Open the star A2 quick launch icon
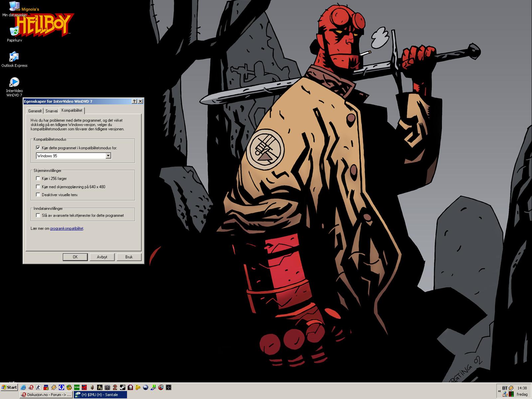The width and height of the screenshot is (532, 399). click(x=100, y=387)
